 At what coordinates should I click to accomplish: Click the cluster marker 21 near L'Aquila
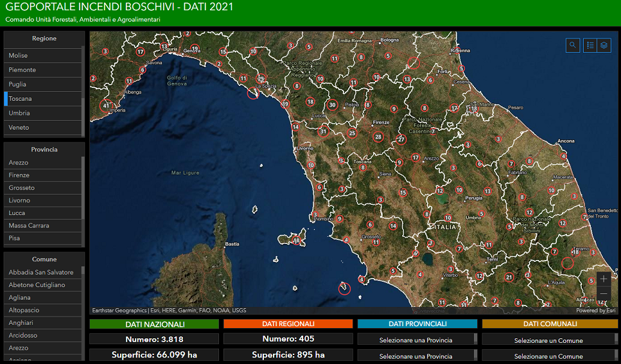pos(509,277)
